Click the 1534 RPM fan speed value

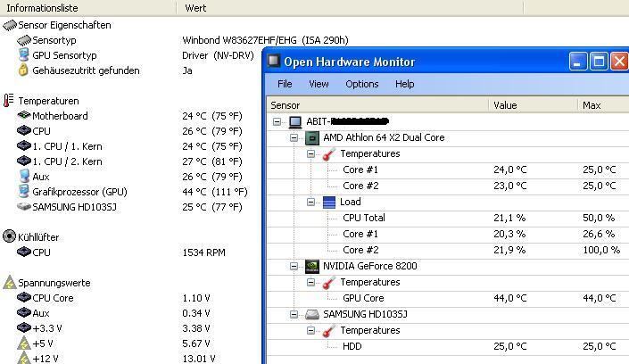[203, 252]
